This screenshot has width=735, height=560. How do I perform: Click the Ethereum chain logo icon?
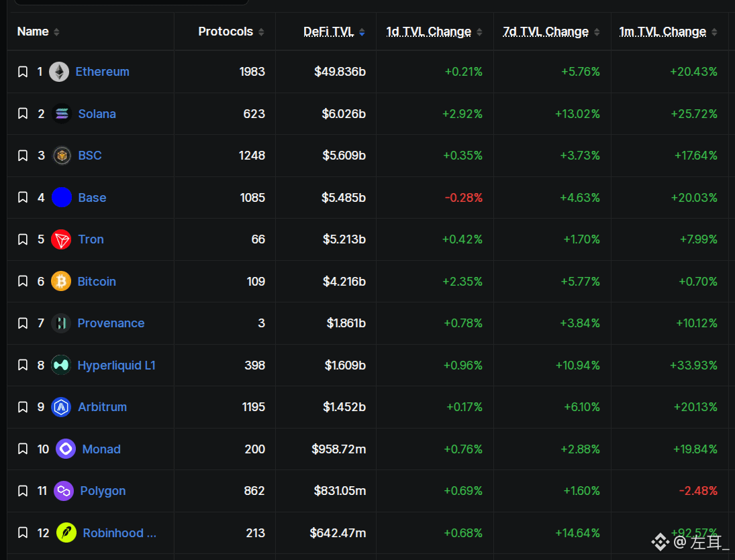[59, 72]
